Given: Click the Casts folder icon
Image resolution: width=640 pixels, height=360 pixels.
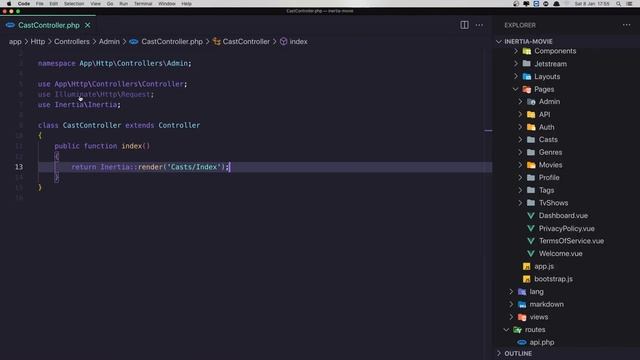Looking at the screenshot, I should 531,140.
